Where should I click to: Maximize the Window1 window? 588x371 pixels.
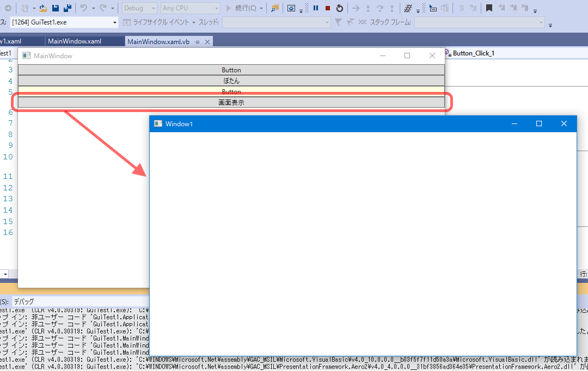pos(539,123)
